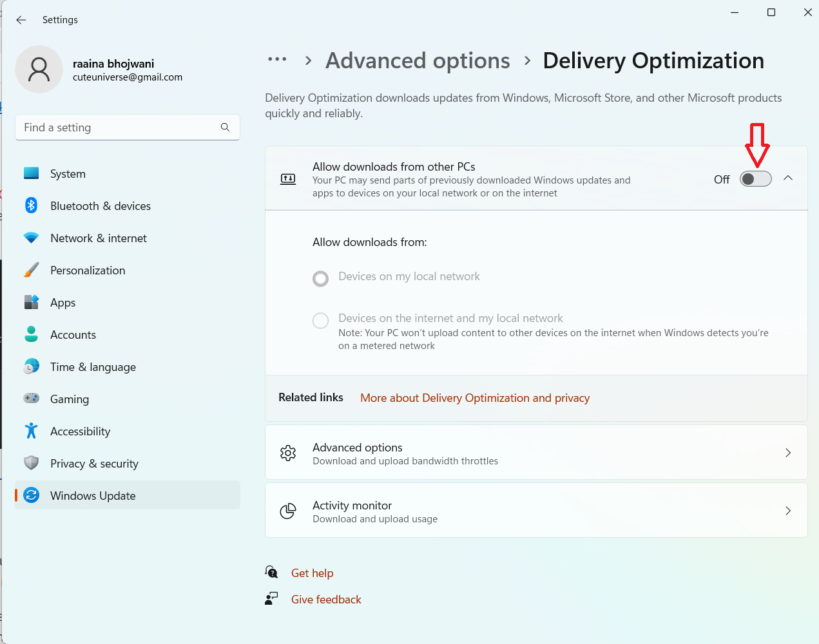Image resolution: width=819 pixels, height=644 pixels.
Task: Collapse the Allow downloads section chevron
Action: pos(788,178)
